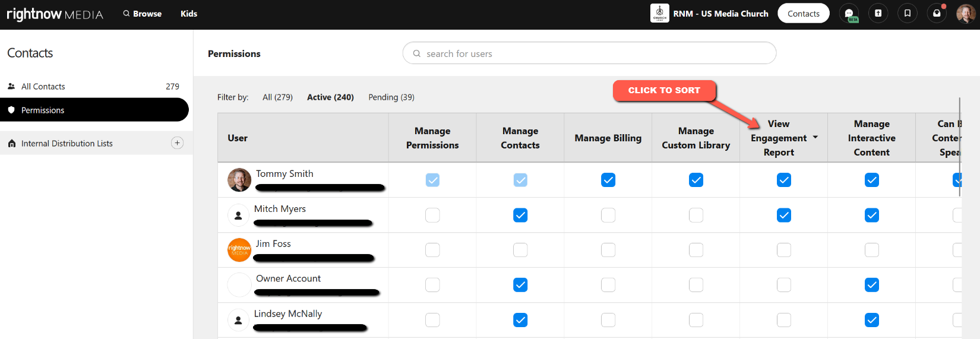This screenshot has width=980, height=339.
Task: Click the Permissions shield icon
Action: [x=11, y=110]
